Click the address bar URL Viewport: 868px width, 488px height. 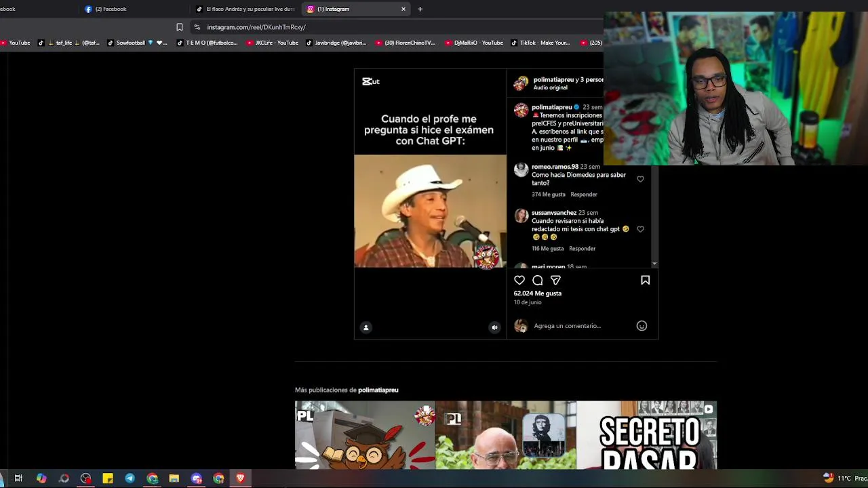pos(256,27)
